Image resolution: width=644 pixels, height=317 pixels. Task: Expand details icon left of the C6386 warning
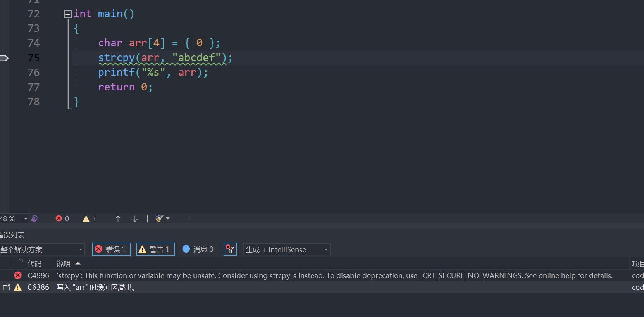[6, 287]
